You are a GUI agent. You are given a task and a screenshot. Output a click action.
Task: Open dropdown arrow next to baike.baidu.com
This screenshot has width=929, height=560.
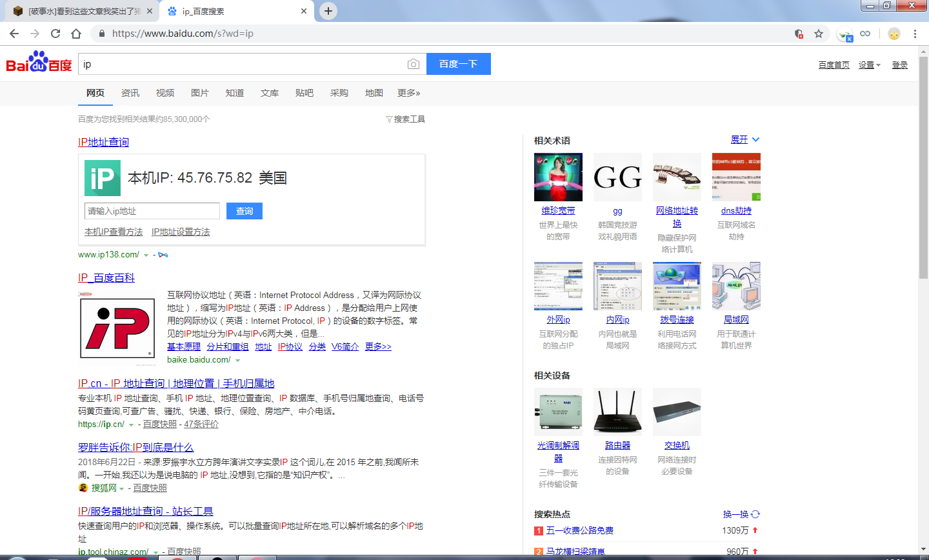[237, 361]
